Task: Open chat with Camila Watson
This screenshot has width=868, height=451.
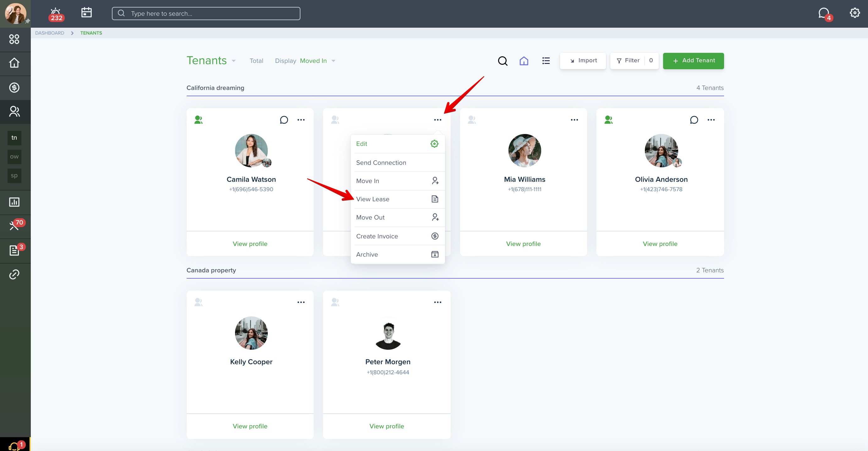Action: (284, 120)
